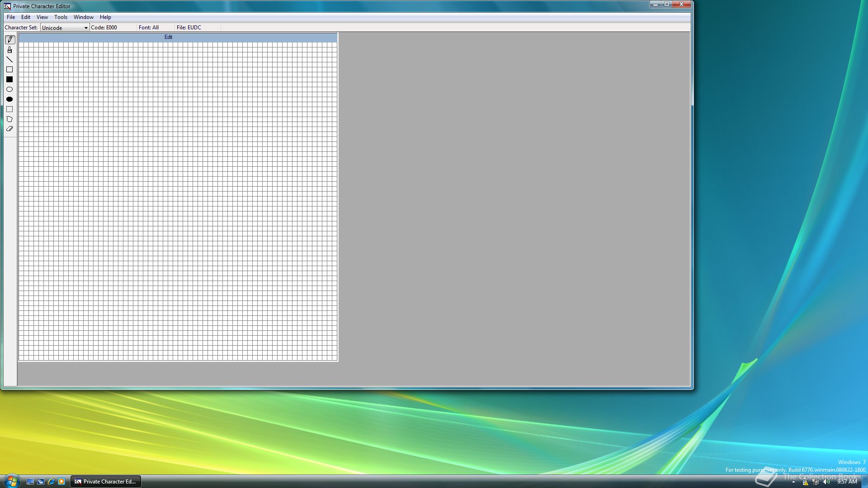
Task: Open the Windows Start orb
Action: point(11,481)
